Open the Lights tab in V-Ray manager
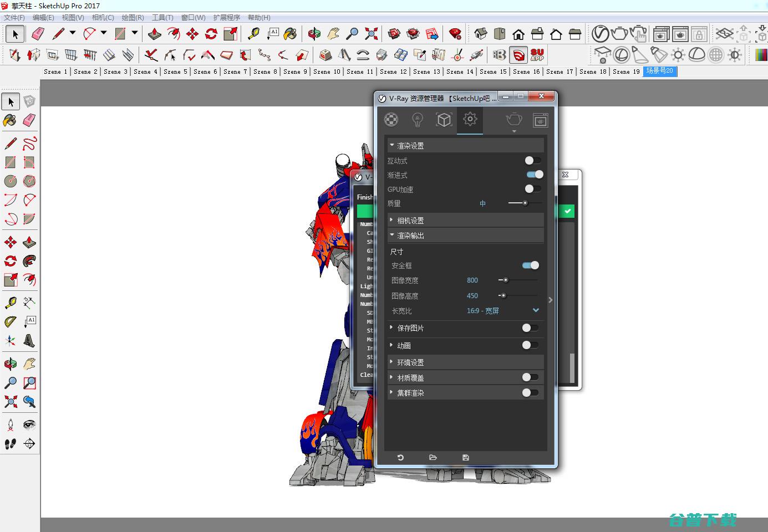 418,120
